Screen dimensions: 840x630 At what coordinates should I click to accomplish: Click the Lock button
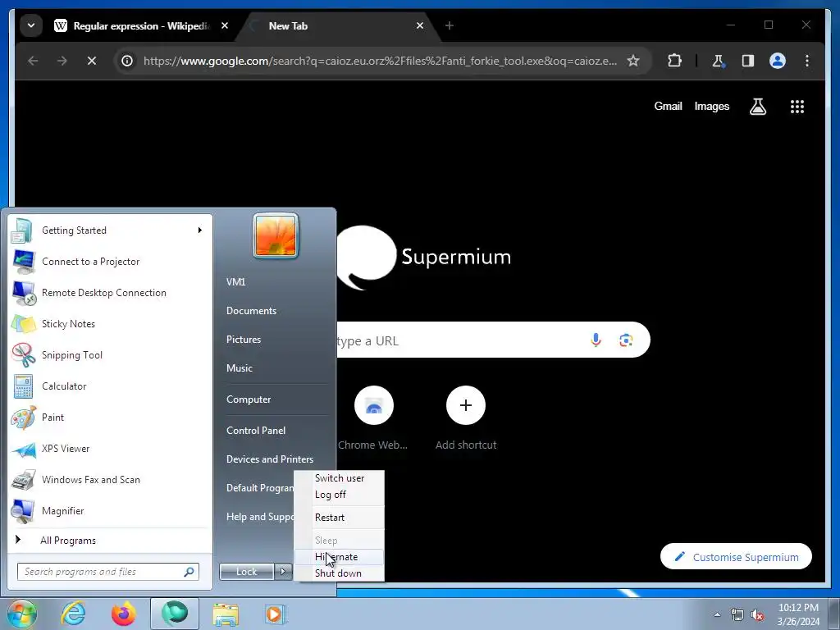[x=246, y=572]
